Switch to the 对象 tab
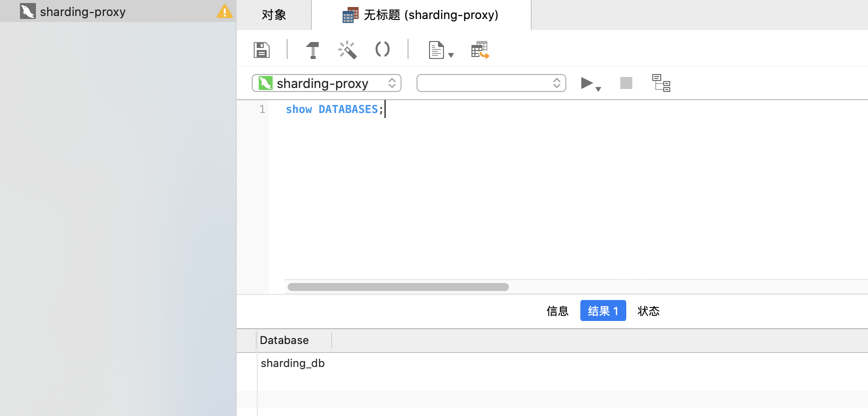Screen dimensions: 868x416 pos(274,15)
